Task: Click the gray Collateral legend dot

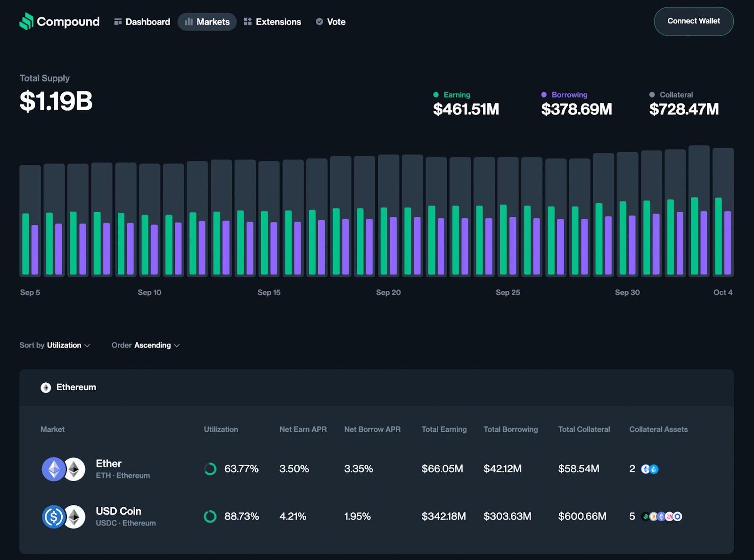Action: pos(652,95)
